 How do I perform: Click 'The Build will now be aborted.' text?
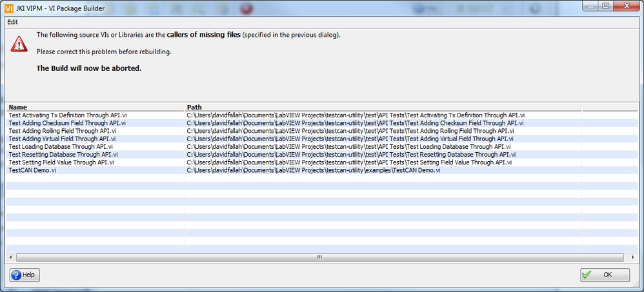[x=89, y=68]
